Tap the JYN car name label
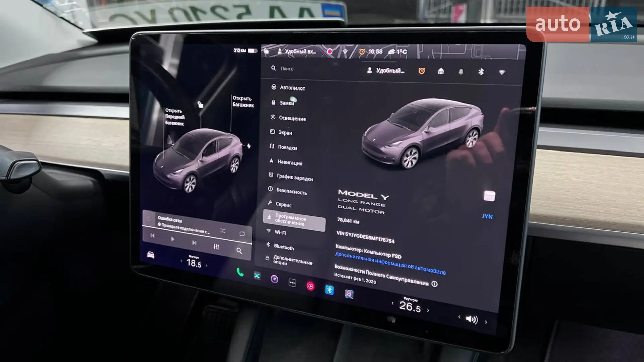The width and height of the screenshot is (644, 362). tap(487, 216)
